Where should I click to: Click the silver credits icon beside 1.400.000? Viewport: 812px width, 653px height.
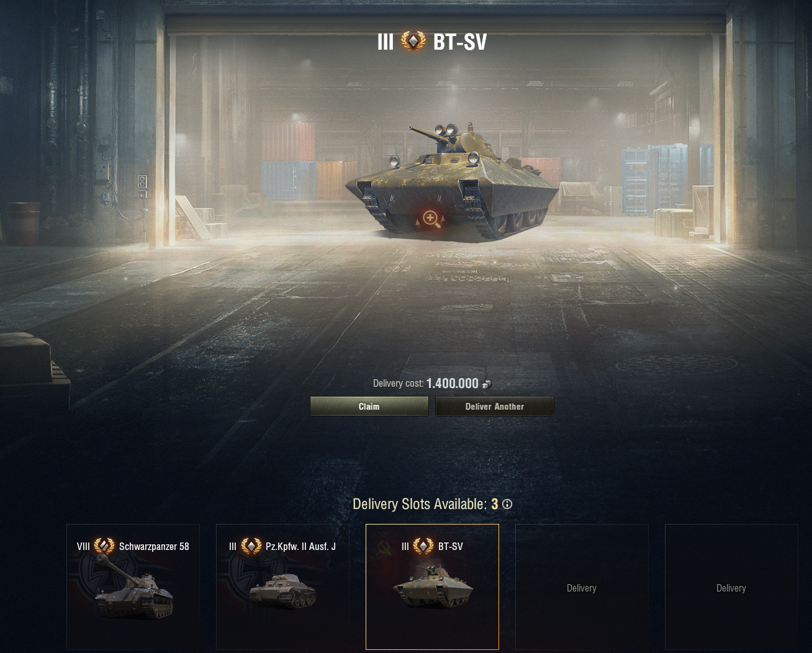[x=487, y=384]
